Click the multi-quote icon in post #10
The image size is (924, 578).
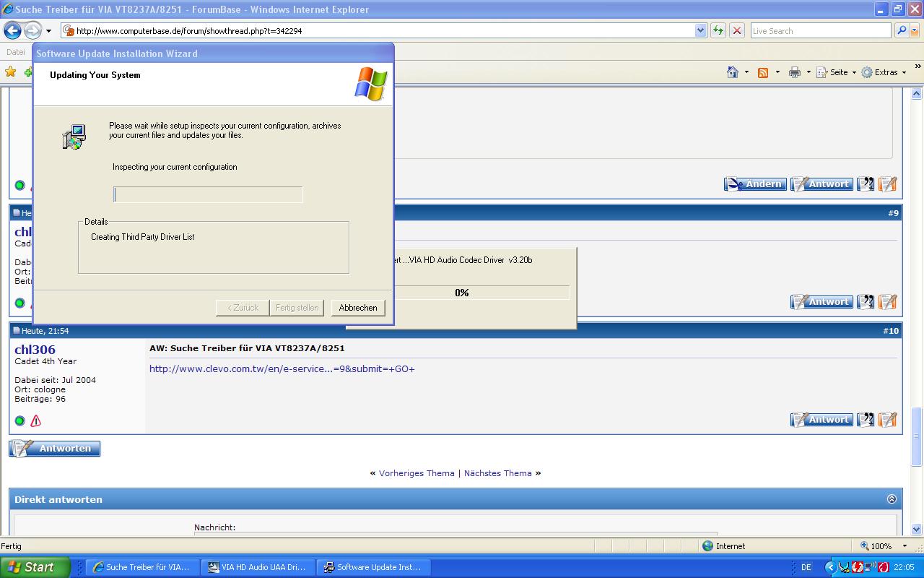point(866,420)
